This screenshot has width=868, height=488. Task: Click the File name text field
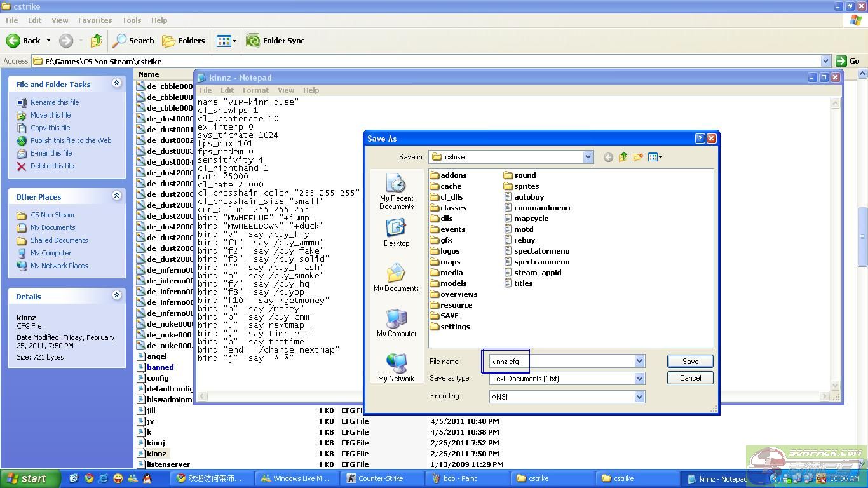pyautogui.click(x=559, y=361)
